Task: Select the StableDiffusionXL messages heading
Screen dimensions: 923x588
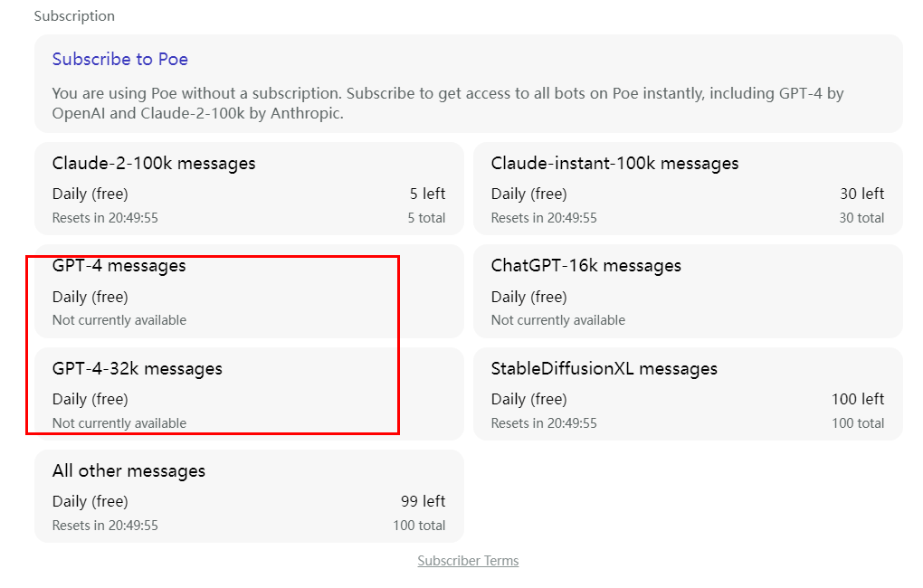Action: pos(604,369)
